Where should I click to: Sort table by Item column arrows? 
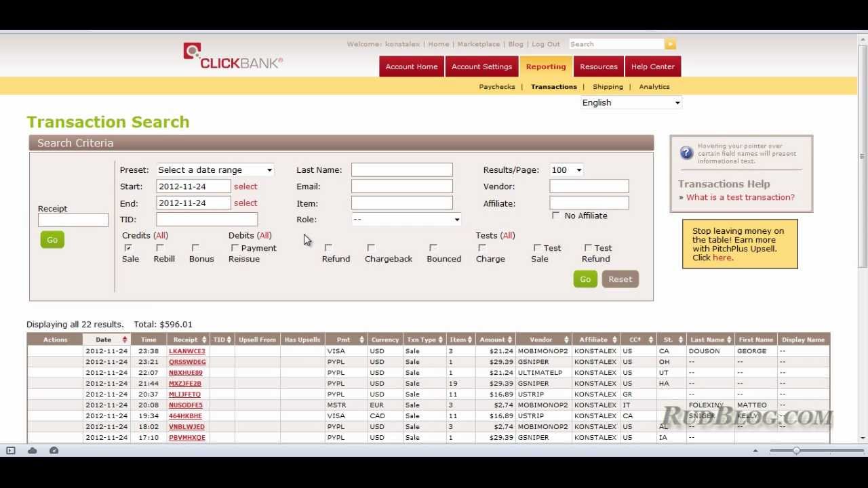tap(471, 340)
